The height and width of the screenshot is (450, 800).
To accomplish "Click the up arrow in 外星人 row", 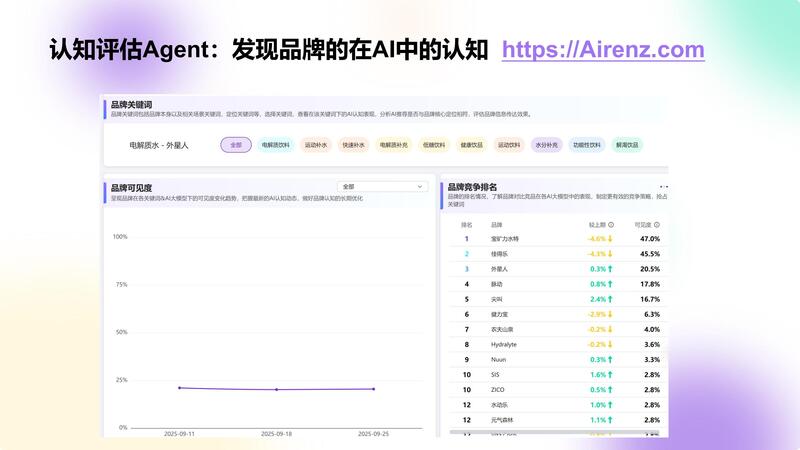I will click(612, 269).
